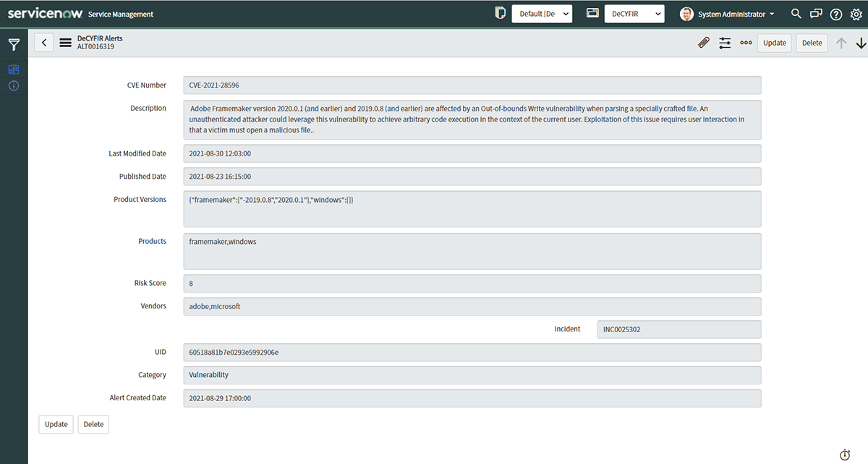Open the DeCYFIR application scope dropdown
Image resolution: width=868 pixels, height=464 pixels.
(634, 14)
